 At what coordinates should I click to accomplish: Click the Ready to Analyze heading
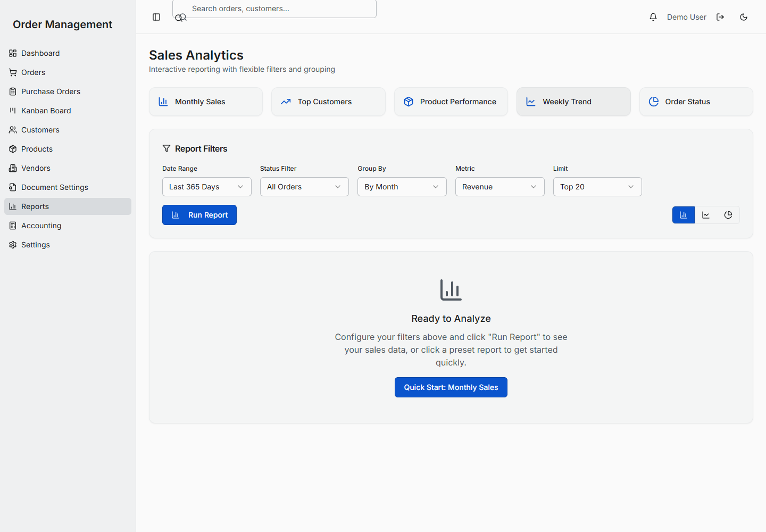(x=451, y=319)
